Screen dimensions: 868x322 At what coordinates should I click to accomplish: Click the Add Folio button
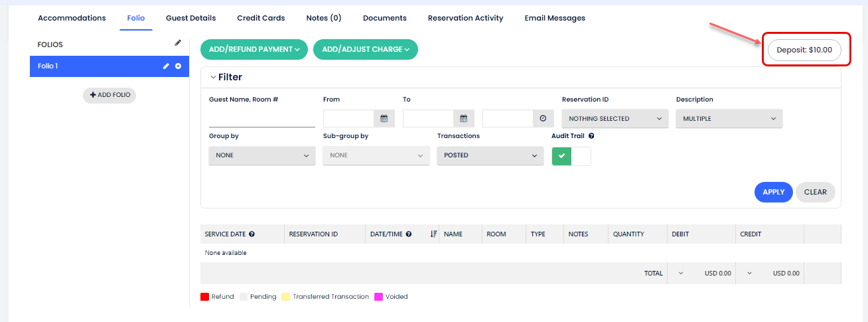(x=109, y=95)
